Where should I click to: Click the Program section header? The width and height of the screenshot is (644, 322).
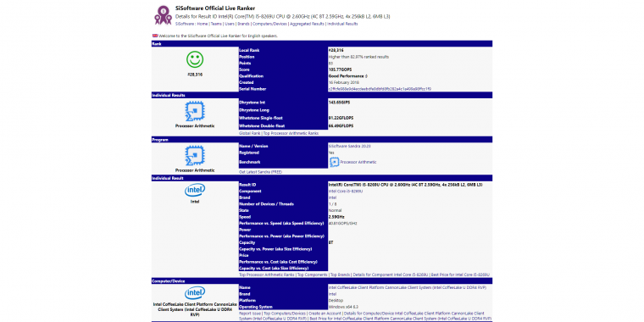[322, 140]
